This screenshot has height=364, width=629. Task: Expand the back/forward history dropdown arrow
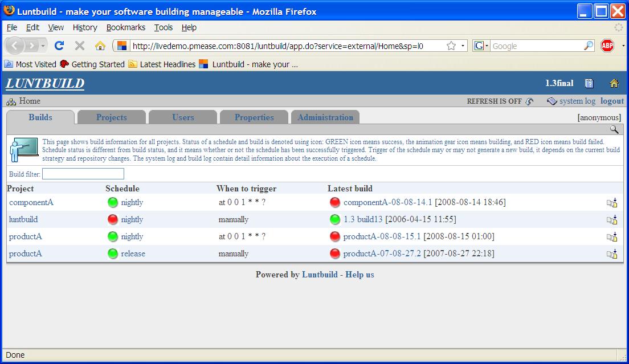(43, 46)
